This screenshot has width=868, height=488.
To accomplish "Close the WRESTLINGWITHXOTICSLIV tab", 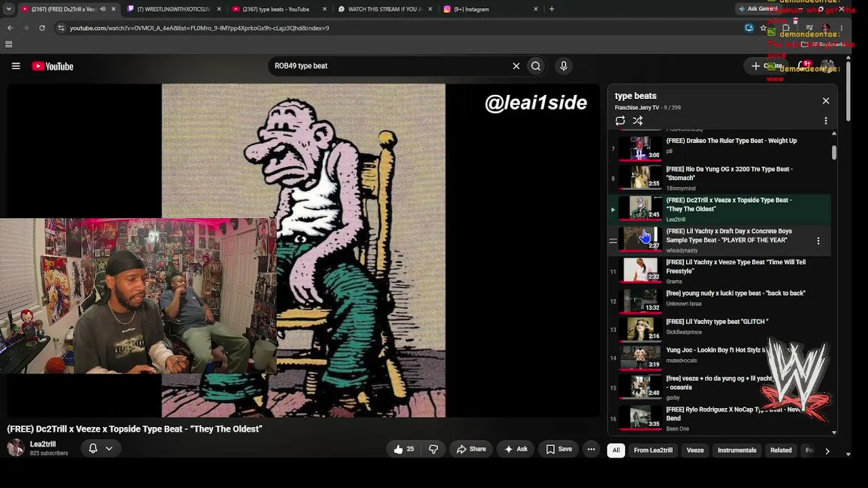I will (x=218, y=9).
